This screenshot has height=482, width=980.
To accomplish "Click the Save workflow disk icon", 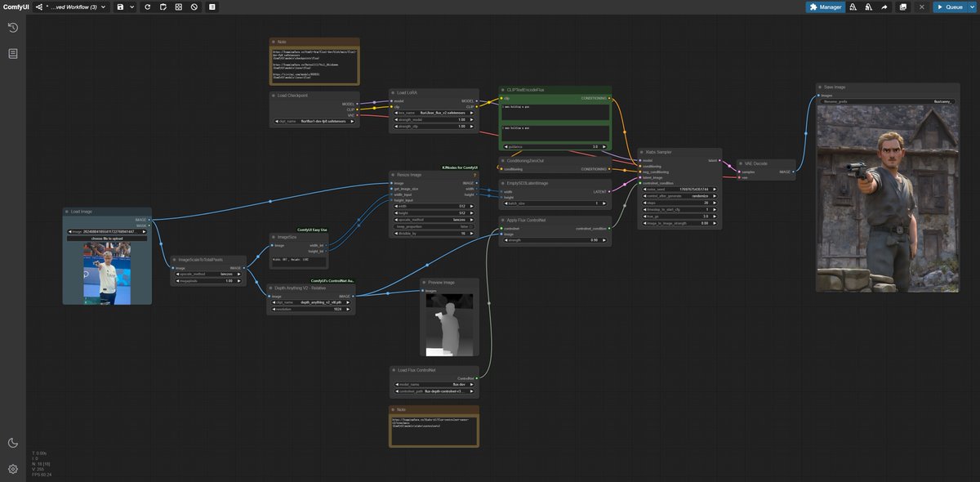I will 121,7.
